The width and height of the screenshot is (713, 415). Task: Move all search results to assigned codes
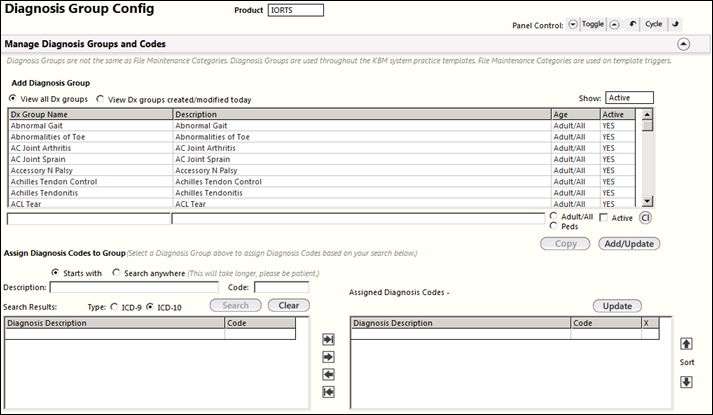coord(328,340)
